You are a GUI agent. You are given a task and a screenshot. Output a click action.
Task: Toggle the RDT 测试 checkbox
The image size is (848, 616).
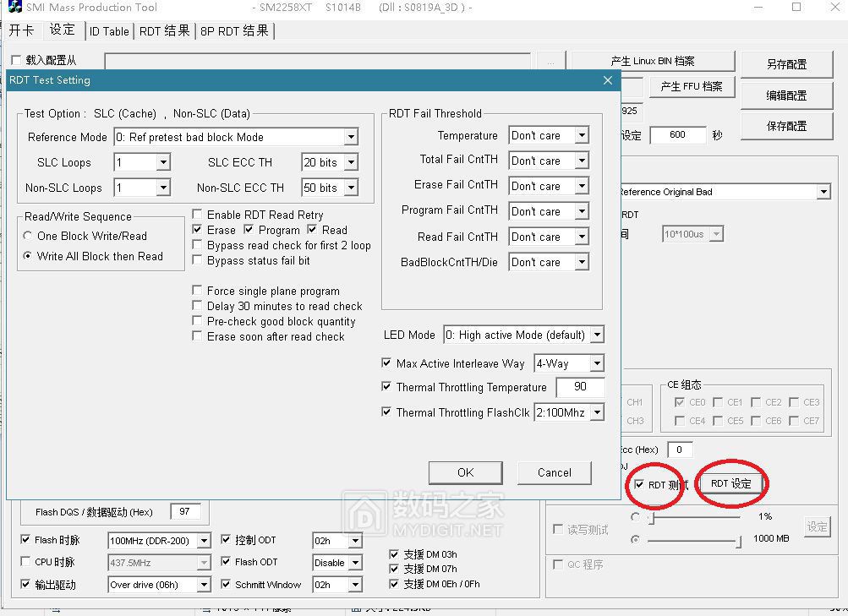[x=639, y=484]
